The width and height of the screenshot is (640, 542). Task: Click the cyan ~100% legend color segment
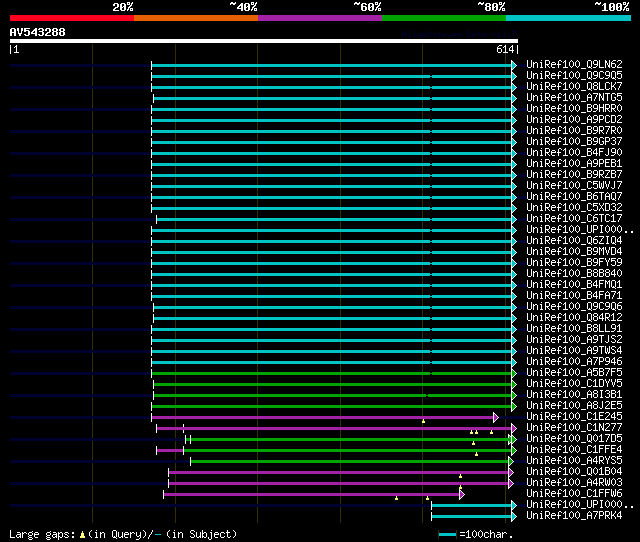coord(569,18)
